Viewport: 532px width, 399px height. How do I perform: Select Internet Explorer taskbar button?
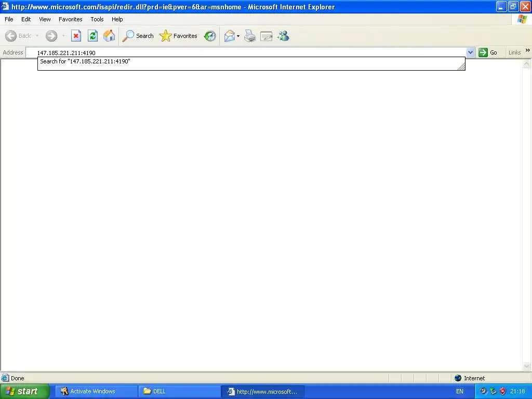coord(262,392)
